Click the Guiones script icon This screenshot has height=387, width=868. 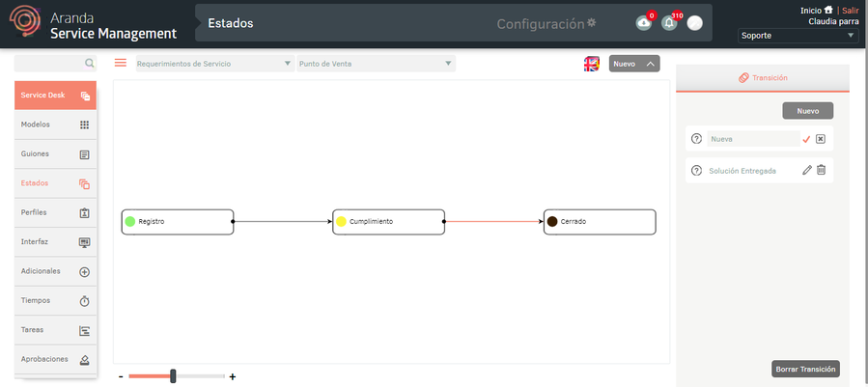(85, 154)
